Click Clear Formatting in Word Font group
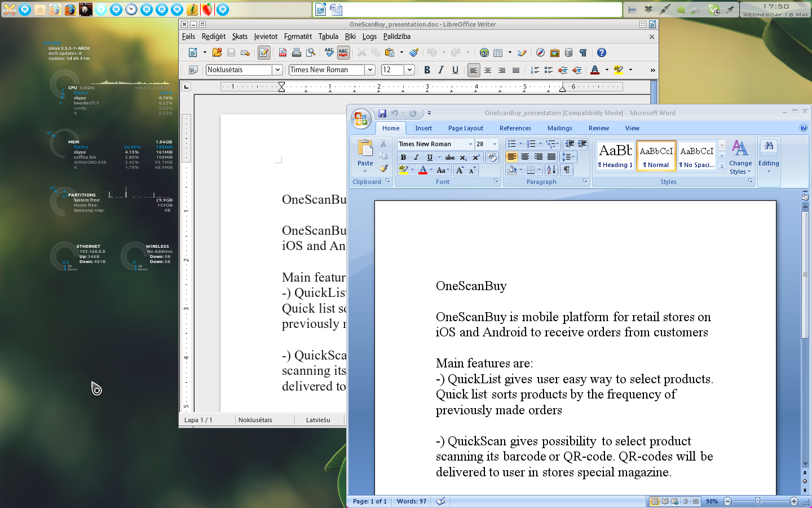The height and width of the screenshot is (508, 812). [x=492, y=157]
